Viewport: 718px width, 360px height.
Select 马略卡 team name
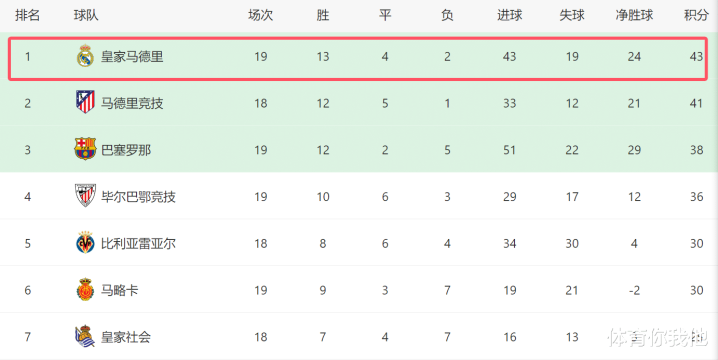(x=120, y=290)
